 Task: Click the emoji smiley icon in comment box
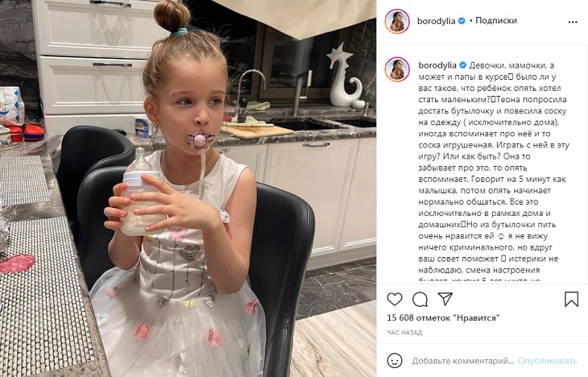click(x=395, y=361)
